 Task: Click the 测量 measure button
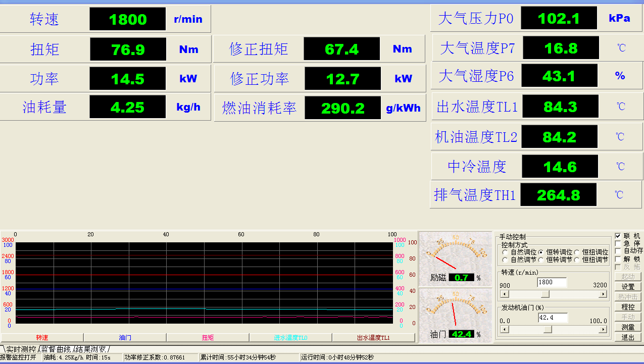tap(628, 327)
